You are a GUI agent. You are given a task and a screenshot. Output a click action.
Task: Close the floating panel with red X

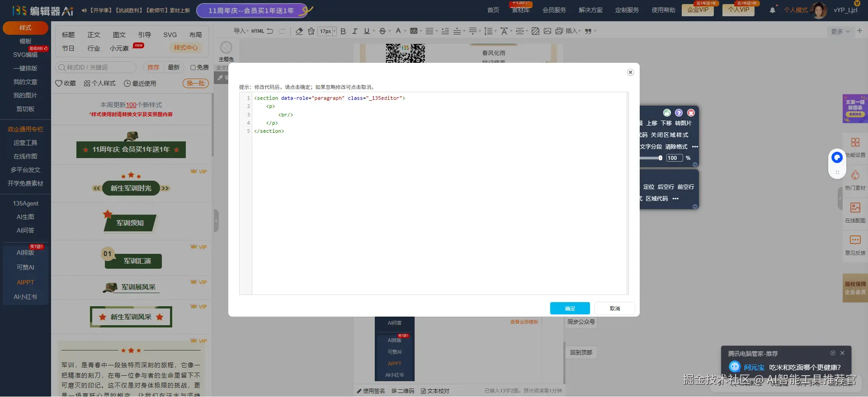(691, 113)
